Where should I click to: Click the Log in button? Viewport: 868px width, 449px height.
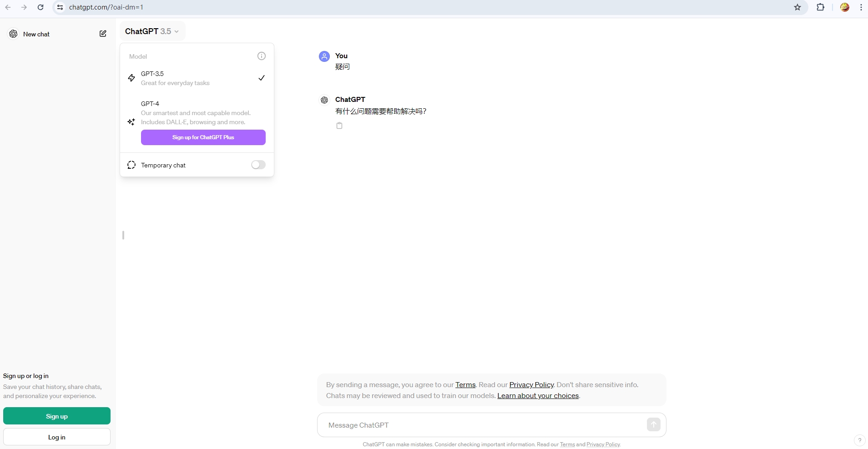(x=57, y=437)
